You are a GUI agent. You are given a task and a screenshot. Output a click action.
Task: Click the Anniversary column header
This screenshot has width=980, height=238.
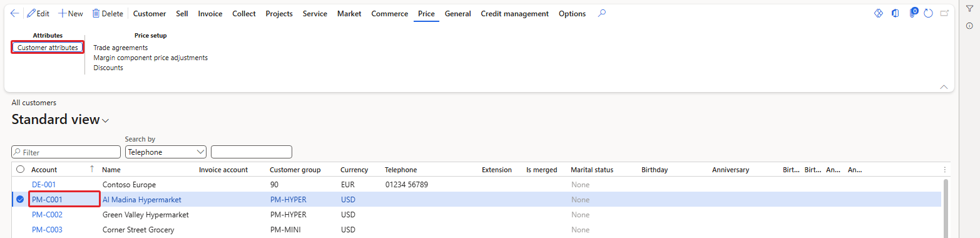(x=730, y=170)
